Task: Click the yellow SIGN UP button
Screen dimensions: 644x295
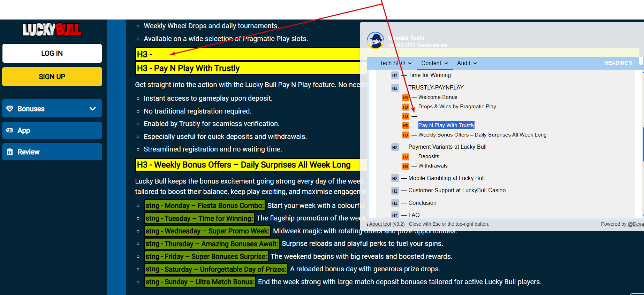Action: click(x=52, y=77)
